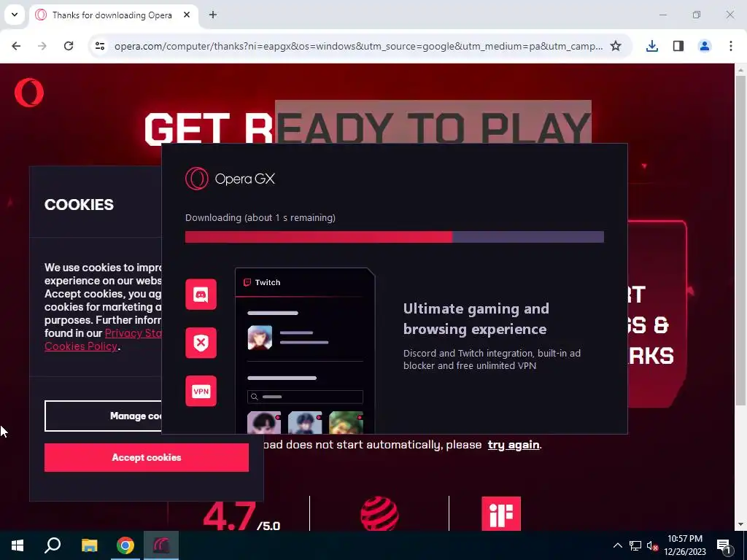Click the COOKIES heading
This screenshot has width=747, height=560.
[x=79, y=205]
